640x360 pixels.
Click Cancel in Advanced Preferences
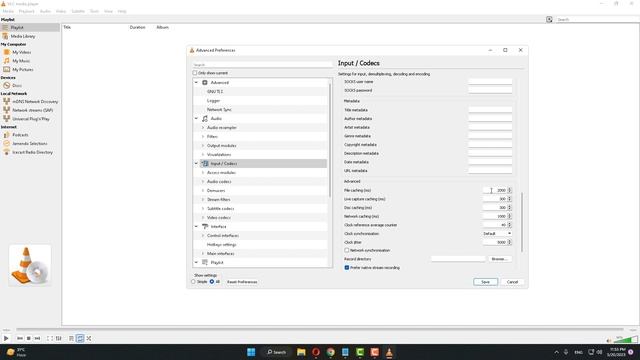tap(512, 282)
